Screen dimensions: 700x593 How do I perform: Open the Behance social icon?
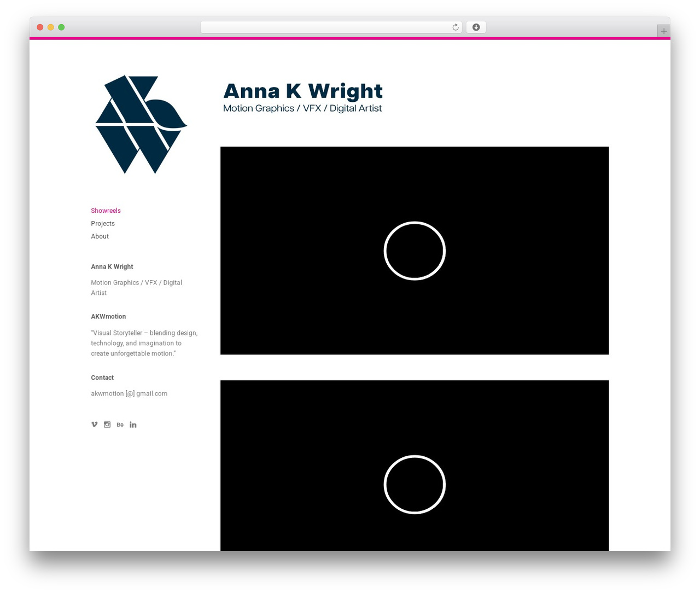tap(120, 425)
